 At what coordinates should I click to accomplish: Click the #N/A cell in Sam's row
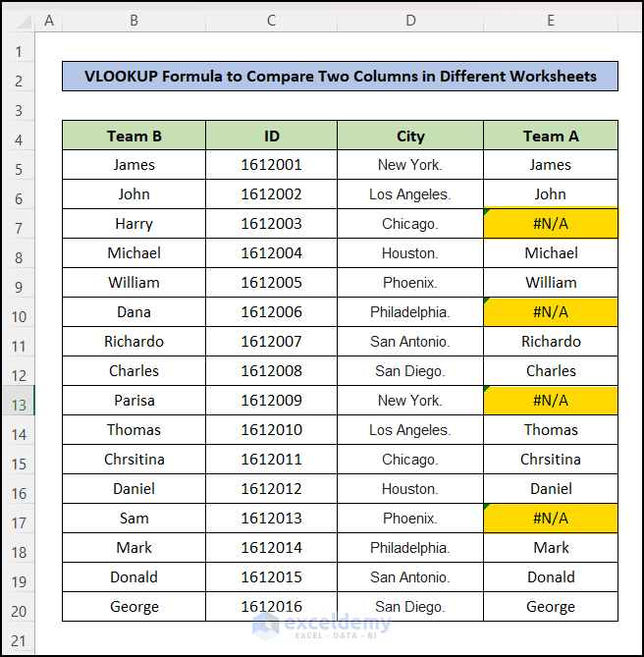point(551,519)
